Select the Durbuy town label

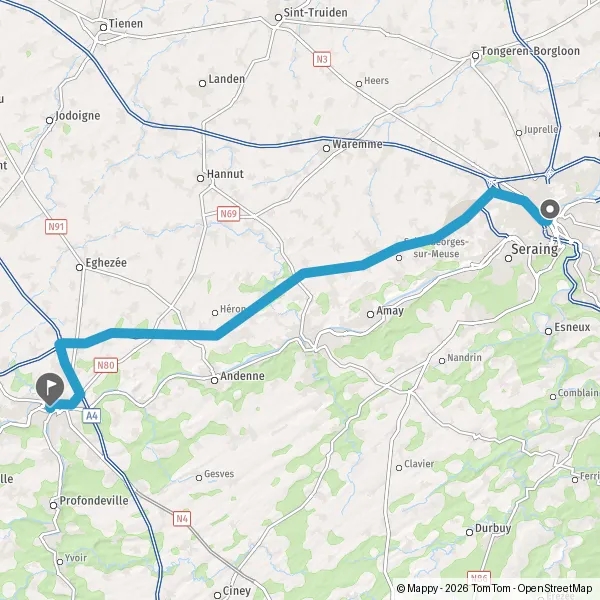coord(493,528)
